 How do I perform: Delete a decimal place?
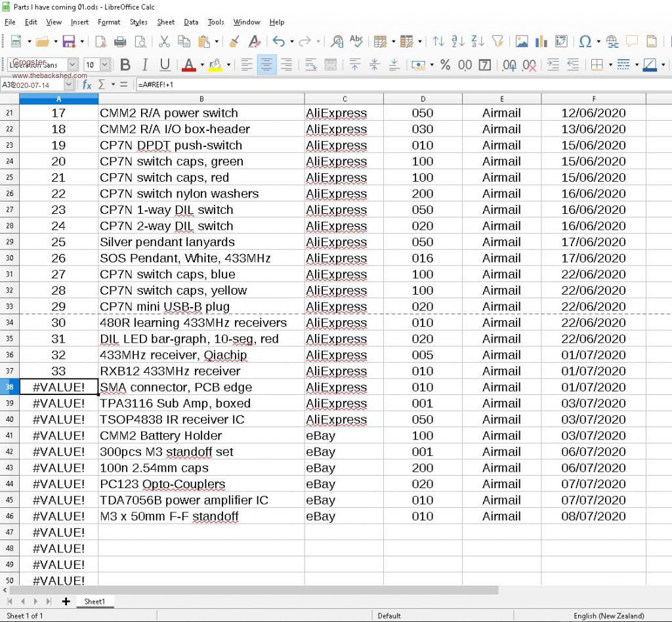click(530, 65)
